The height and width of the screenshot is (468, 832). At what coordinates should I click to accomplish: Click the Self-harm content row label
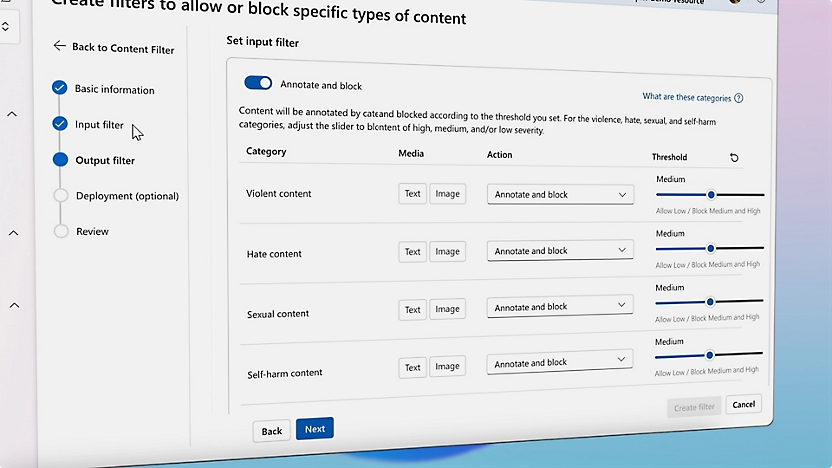284,374
